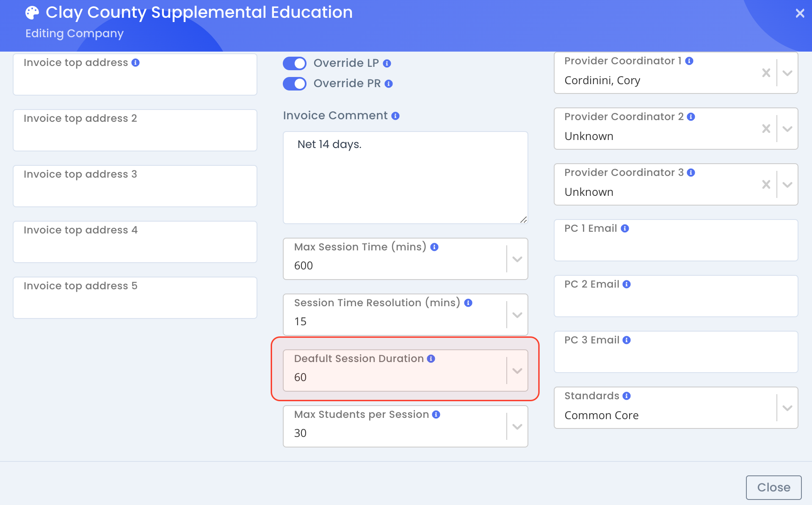The image size is (812, 505).
Task: Click the PC 1 Email info icon
Action: [x=625, y=228]
